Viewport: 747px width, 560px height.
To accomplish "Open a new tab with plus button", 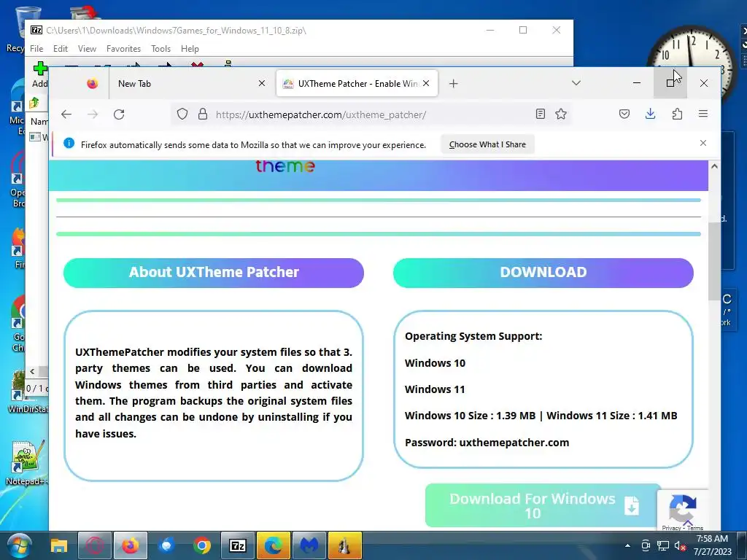I will tap(454, 84).
